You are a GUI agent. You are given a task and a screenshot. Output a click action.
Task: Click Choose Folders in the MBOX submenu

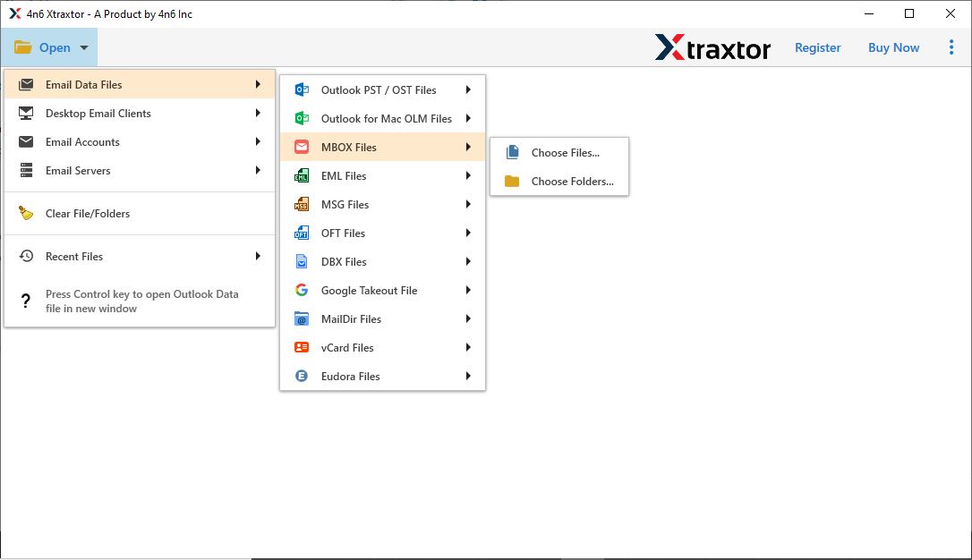(573, 181)
